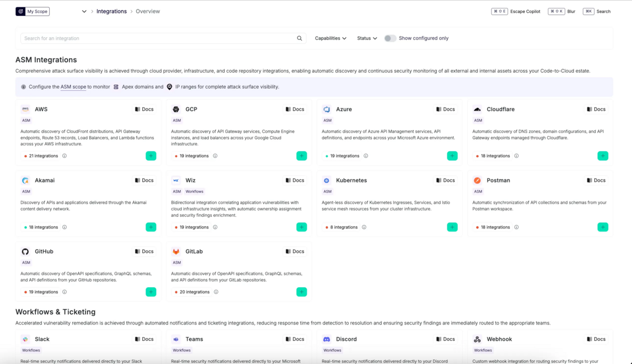Click the Webhook logo icon
This screenshot has height=364, width=632.
click(x=477, y=339)
